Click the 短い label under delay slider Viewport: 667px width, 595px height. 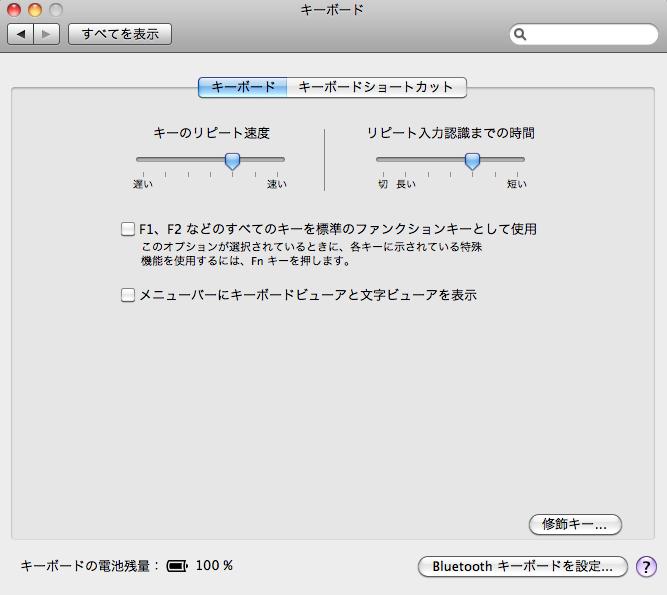point(517,184)
